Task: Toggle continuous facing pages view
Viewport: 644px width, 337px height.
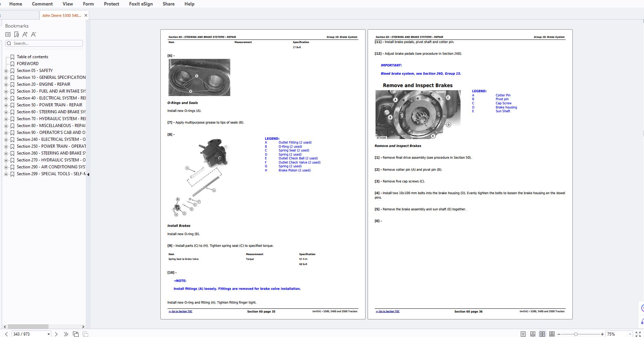Action: tap(552, 334)
